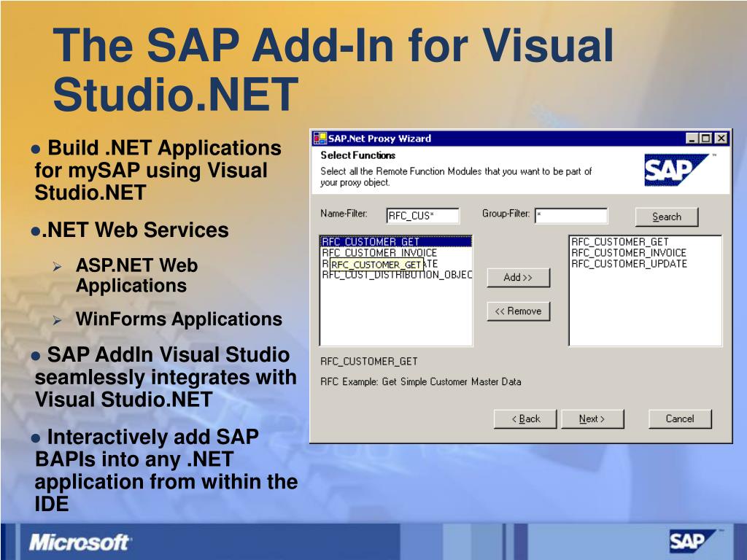Click the Search button in Proxy Wizard
The height and width of the screenshot is (560, 747).
tap(667, 217)
